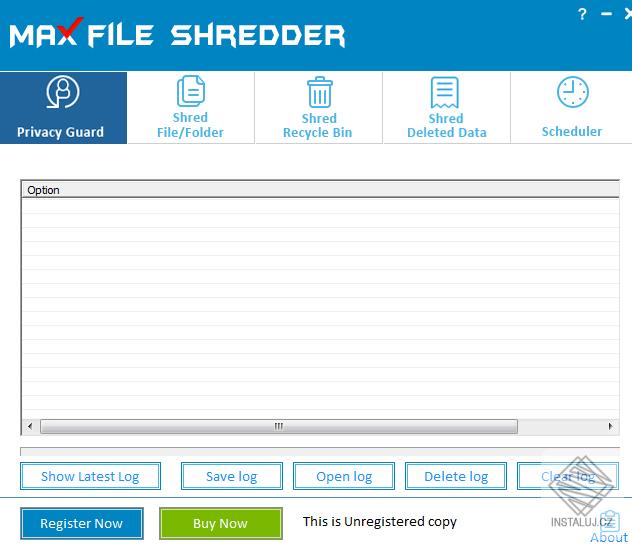Open the Privacy Guard icon tab

point(62,92)
